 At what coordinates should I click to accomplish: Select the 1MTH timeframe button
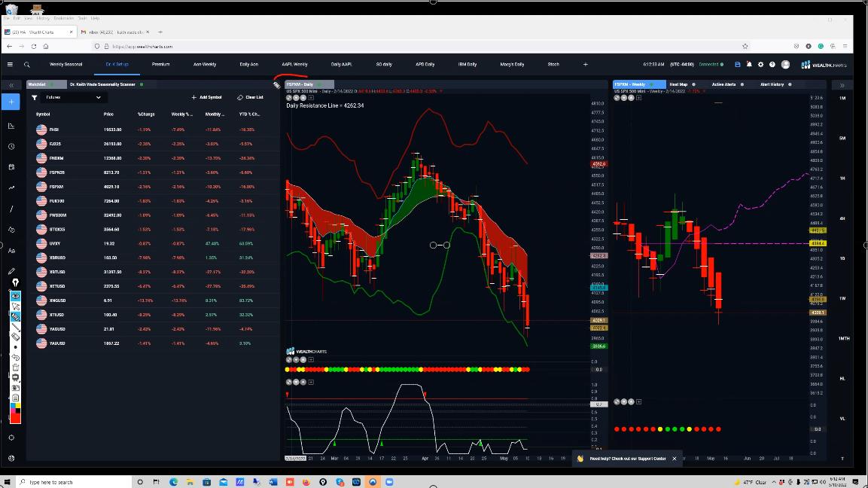click(x=844, y=338)
